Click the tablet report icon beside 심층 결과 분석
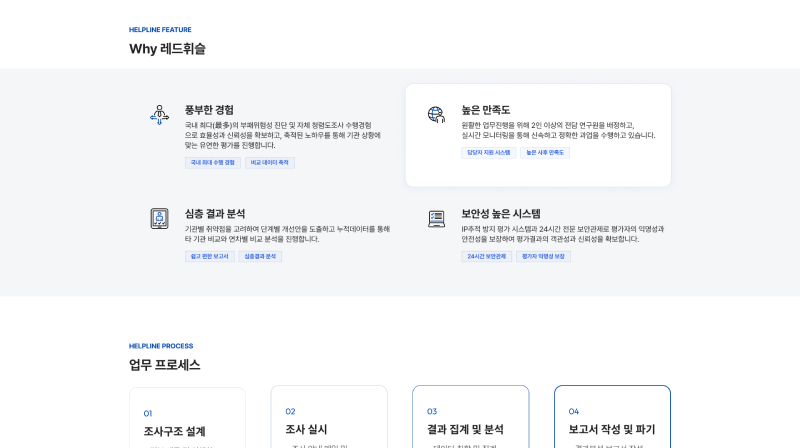The image size is (800, 448). click(160, 218)
